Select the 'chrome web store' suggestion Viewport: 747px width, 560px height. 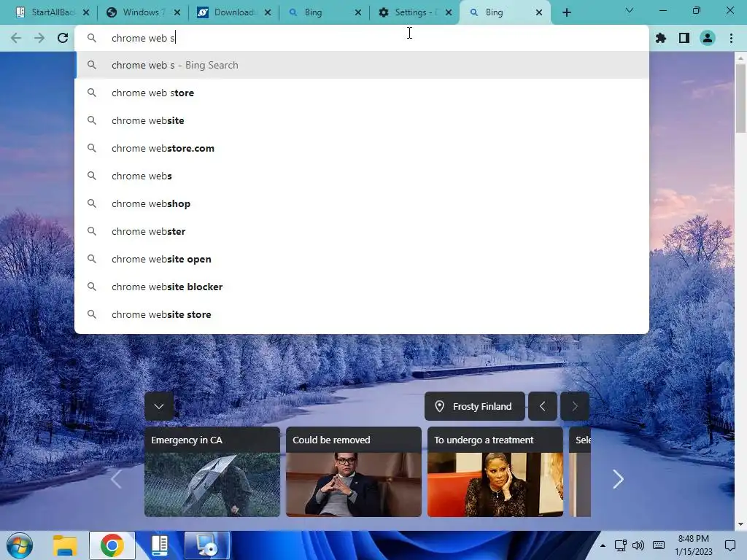[362, 93]
